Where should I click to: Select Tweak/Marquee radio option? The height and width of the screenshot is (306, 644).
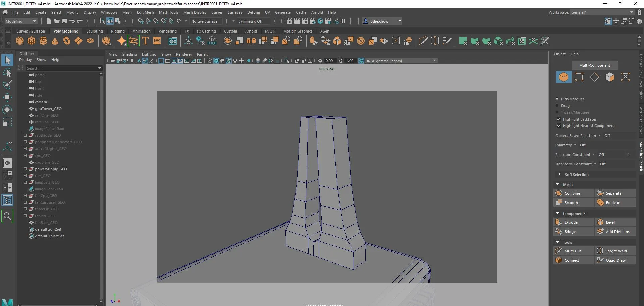click(557, 112)
